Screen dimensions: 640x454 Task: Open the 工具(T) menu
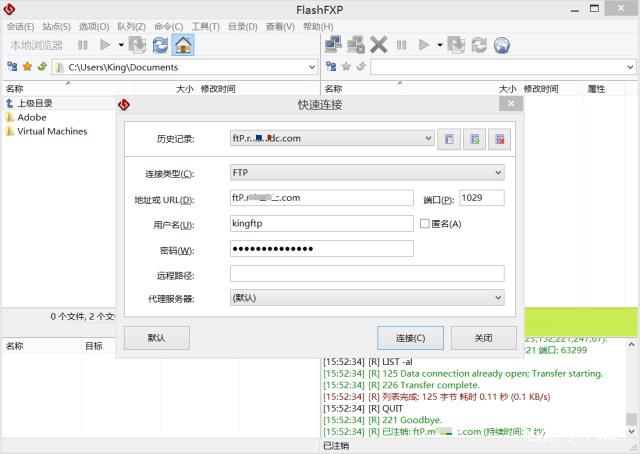[x=206, y=27]
